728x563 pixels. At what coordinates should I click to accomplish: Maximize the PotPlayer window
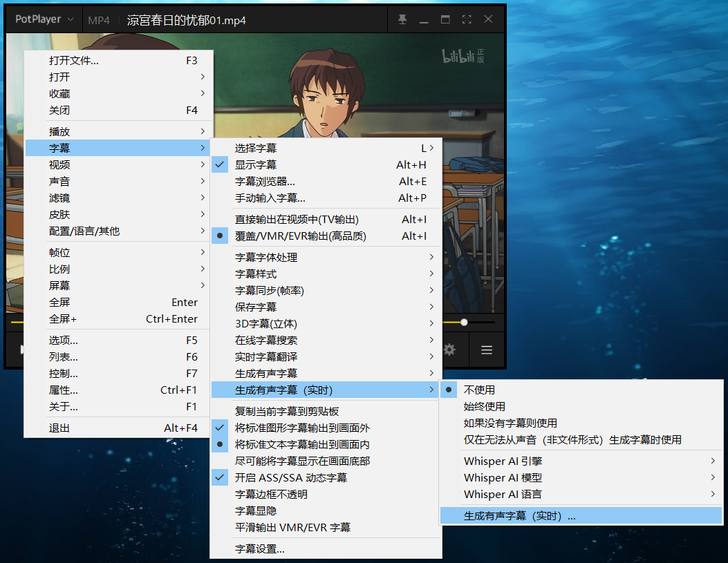click(445, 19)
